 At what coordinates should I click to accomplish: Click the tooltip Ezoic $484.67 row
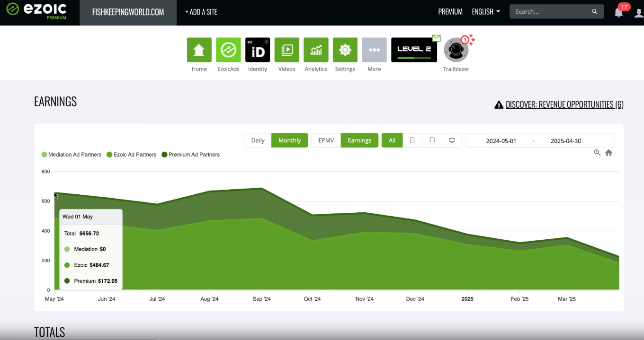(x=86, y=265)
